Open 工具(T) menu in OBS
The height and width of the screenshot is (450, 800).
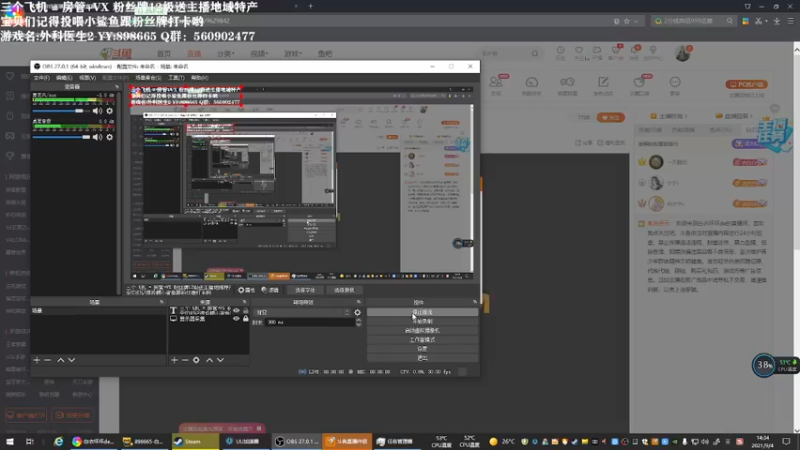(x=176, y=78)
